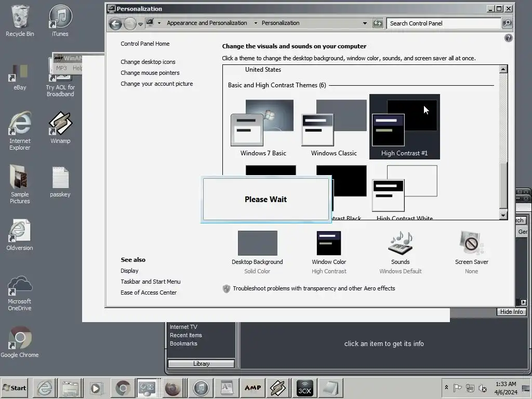Show hidden system tray icons
532x399 pixels.
pos(446,388)
